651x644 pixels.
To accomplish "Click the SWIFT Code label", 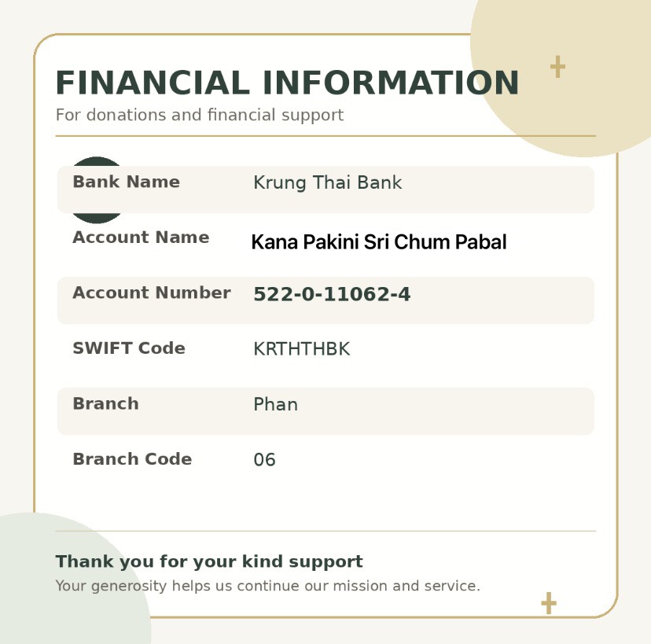I will click(x=129, y=348).
